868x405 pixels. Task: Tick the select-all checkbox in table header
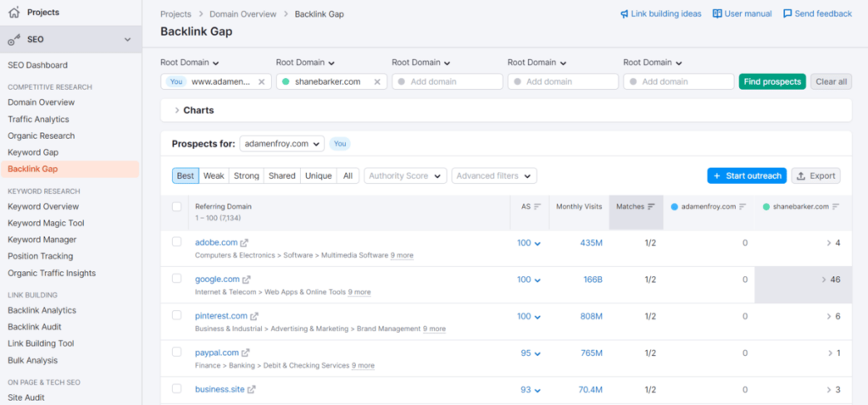[x=176, y=207]
